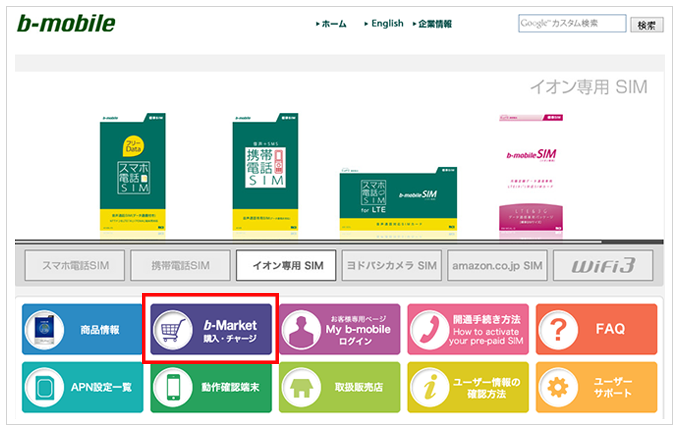Select the スマホ電話SIM tab
This screenshot has height=432, width=680.
(75, 265)
